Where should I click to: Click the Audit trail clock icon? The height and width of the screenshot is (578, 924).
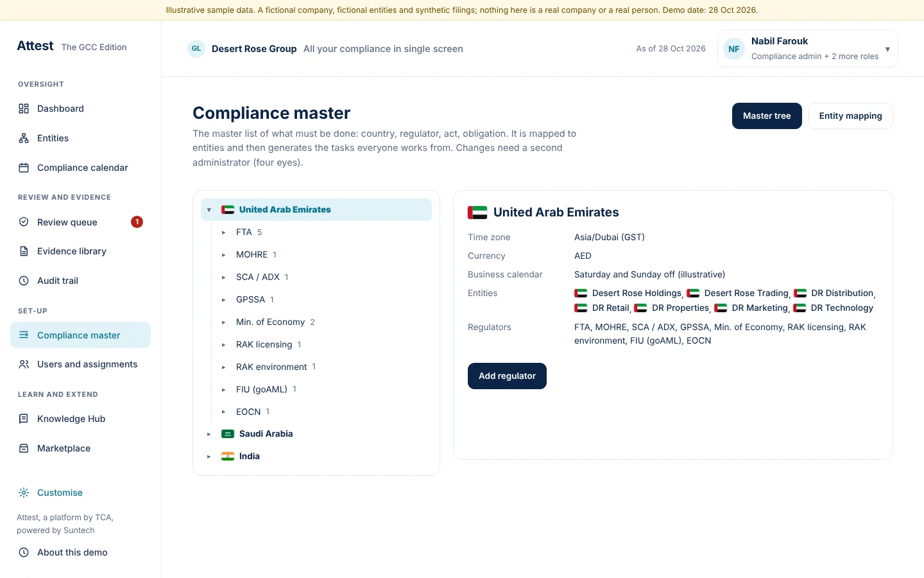pos(24,281)
